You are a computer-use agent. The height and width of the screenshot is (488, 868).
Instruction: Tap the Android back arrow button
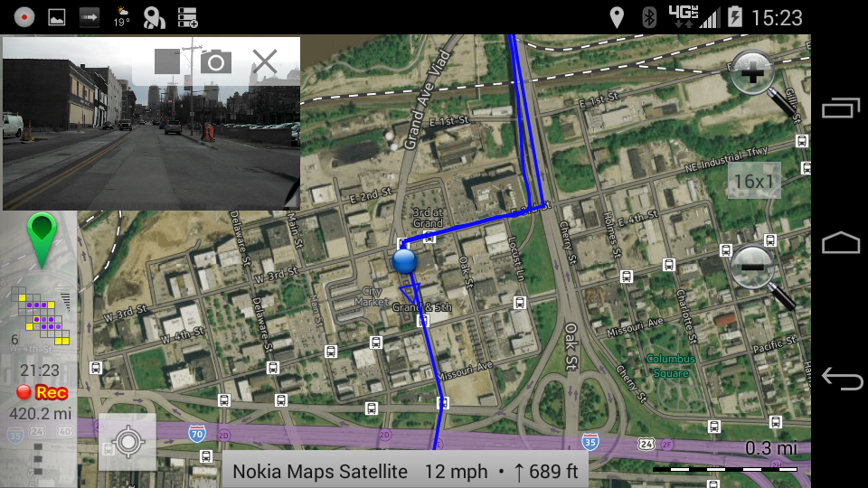[x=842, y=379]
